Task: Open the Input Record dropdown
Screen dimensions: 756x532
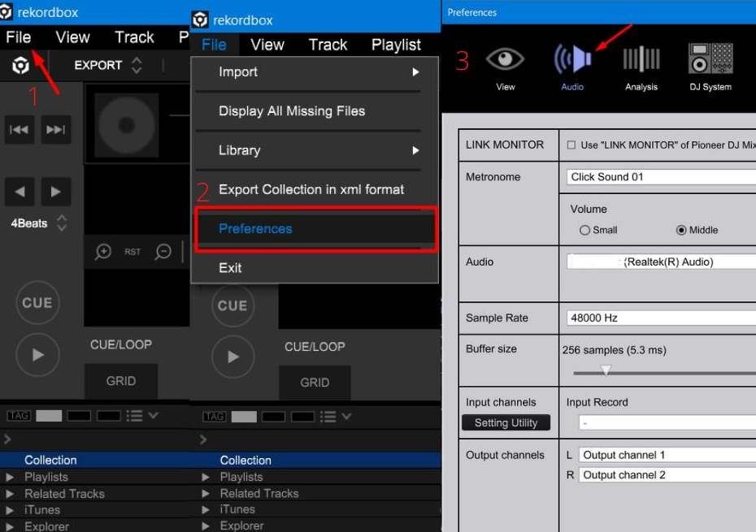Action: coord(667,423)
